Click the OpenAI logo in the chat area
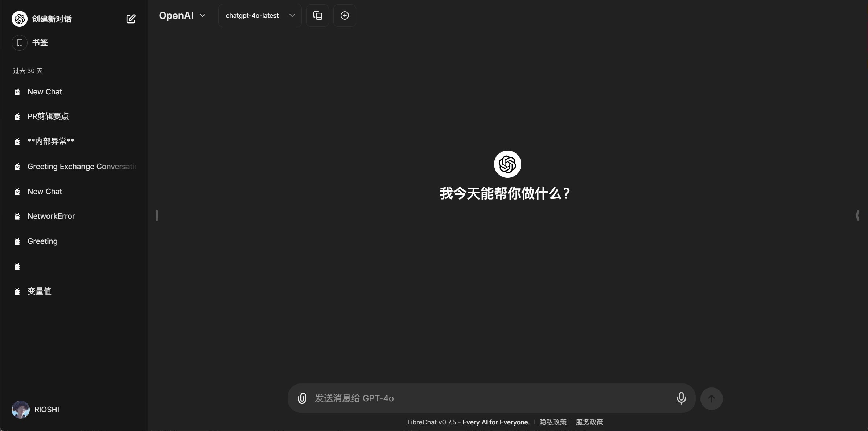This screenshot has width=868, height=431. [507, 164]
